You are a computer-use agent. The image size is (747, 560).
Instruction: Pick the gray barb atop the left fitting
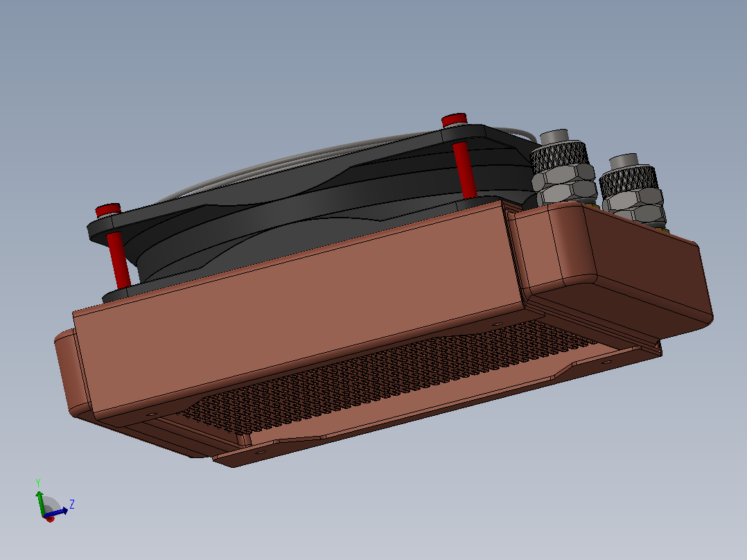(554, 137)
